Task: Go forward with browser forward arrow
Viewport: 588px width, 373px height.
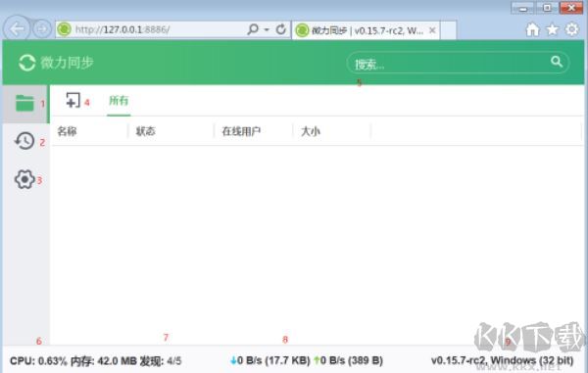Action: pyautogui.click(x=41, y=28)
